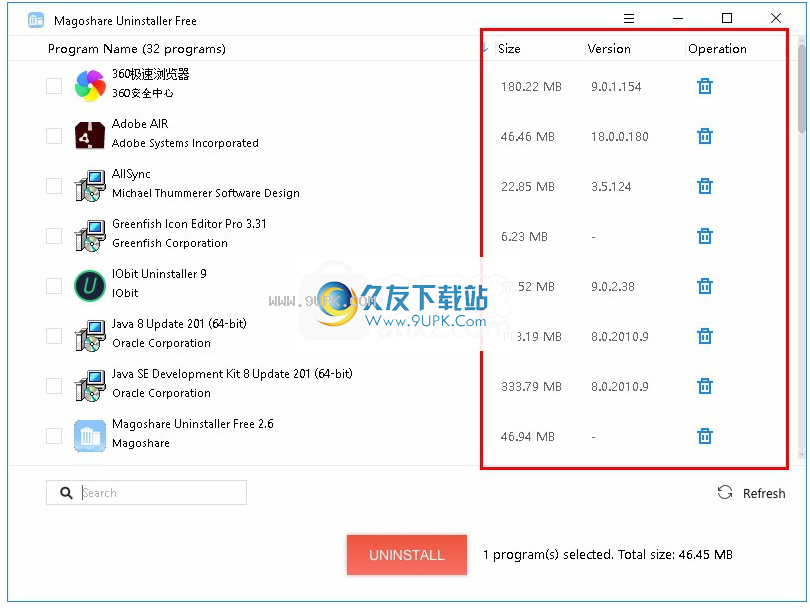This screenshot has width=810, height=608.
Task: Click the vertical scrollbar thumb
Action: tap(801, 88)
